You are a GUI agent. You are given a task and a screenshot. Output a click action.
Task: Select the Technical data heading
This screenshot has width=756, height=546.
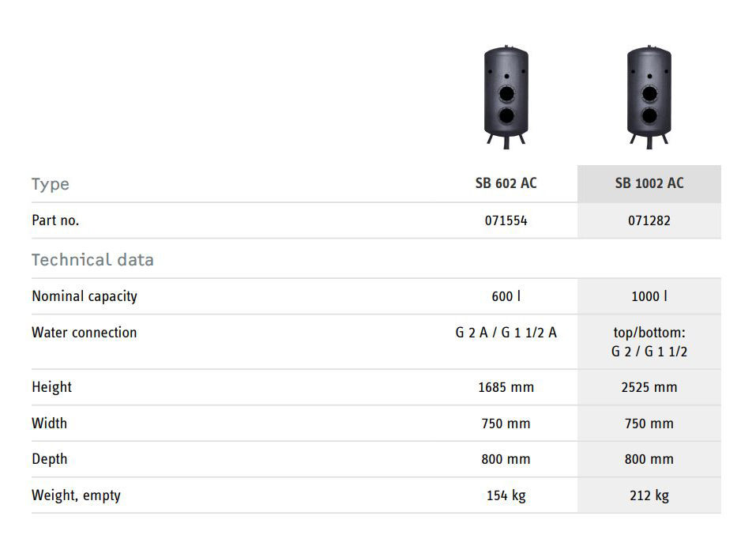click(x=92, y=260)
